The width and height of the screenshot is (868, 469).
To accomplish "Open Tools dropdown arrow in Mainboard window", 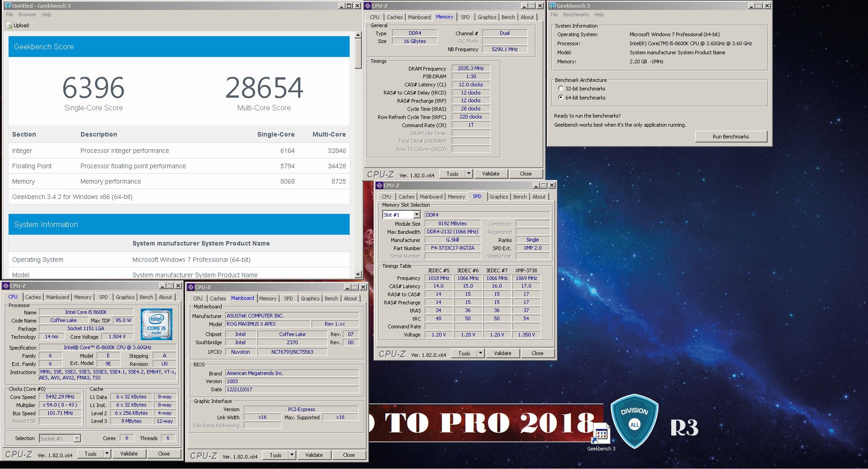I will pos(292,455).
